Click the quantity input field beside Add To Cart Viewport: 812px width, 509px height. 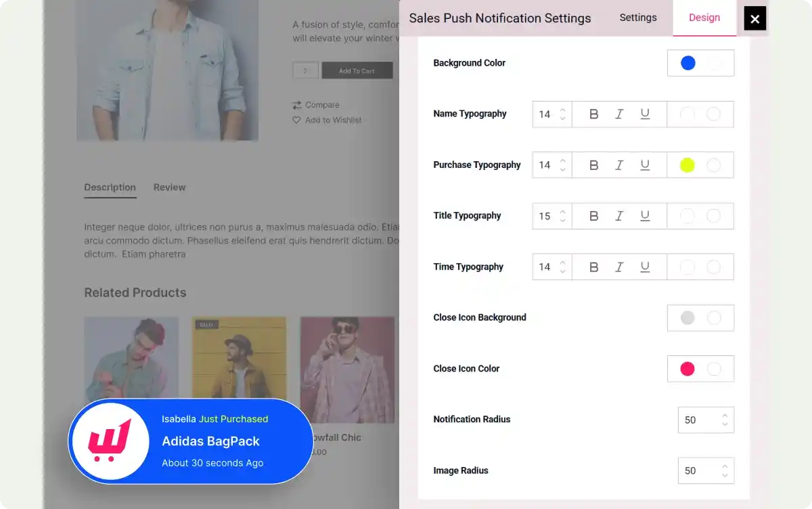(305, 70)
